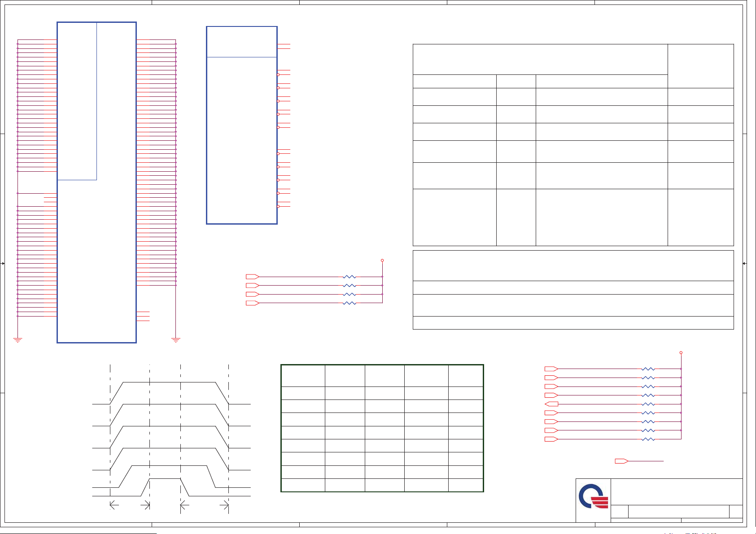Select the lone port symbol below the nine-resistor network
Screen dimensions: 756x534
point(621,461)
